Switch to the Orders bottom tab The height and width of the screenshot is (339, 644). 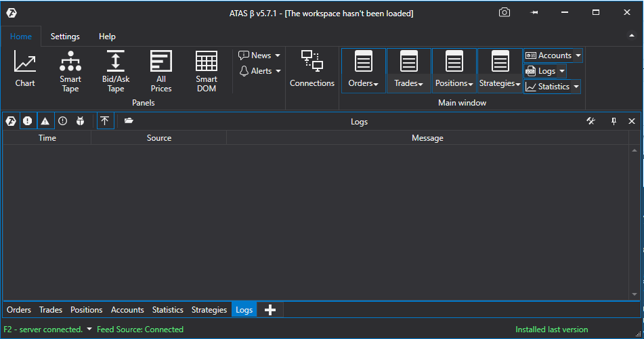coord(19,310)
